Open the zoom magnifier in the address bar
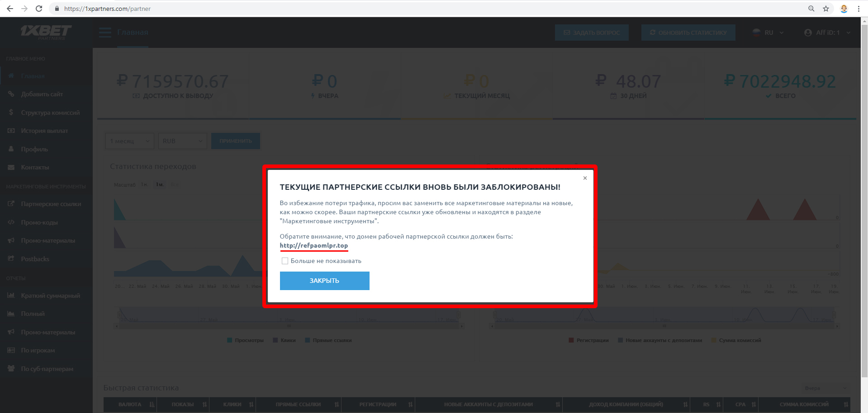Screen dimensions: 868x413 (x=811, y=9)
